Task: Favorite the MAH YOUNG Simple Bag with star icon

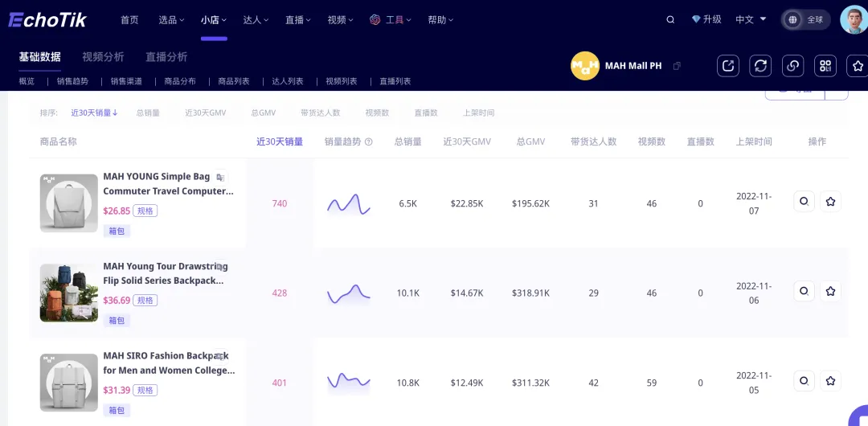Action: (x=830, y=202)
